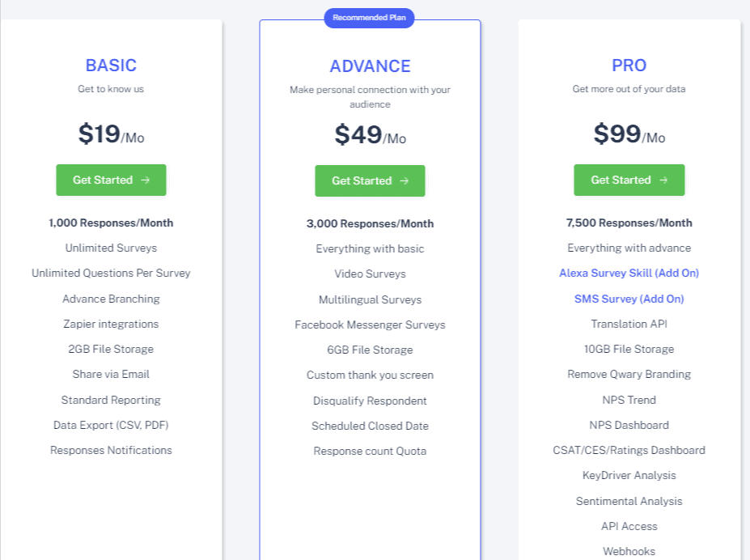
Task: Click the arrow icon in BASIC's Get Started
Action: 146,180
